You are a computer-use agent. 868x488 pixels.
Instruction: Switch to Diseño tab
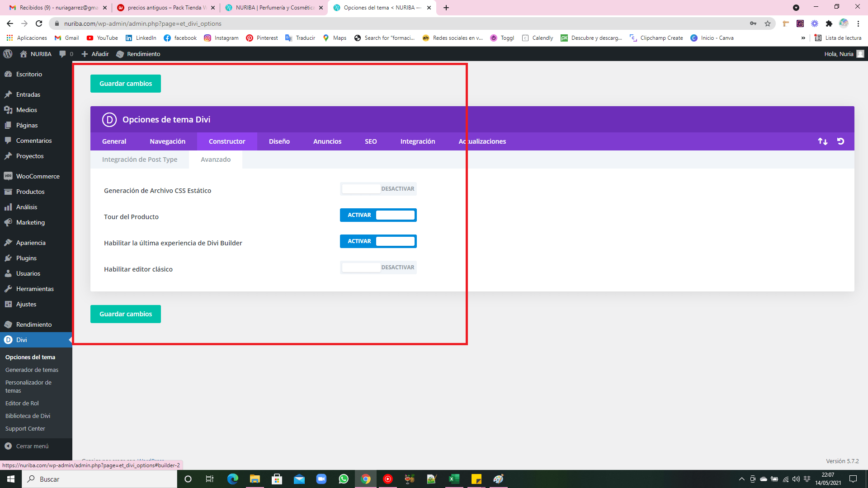(279, 141)
